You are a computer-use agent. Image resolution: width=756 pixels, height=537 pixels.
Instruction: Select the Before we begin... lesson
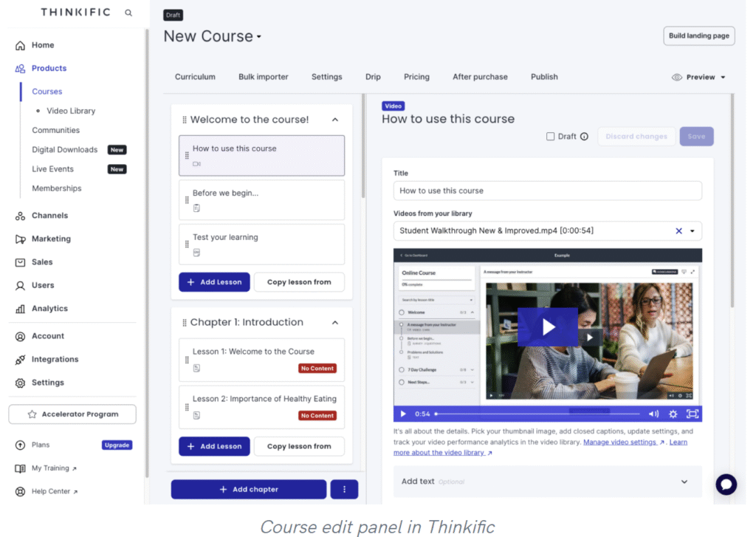click(x=261, y=199)
